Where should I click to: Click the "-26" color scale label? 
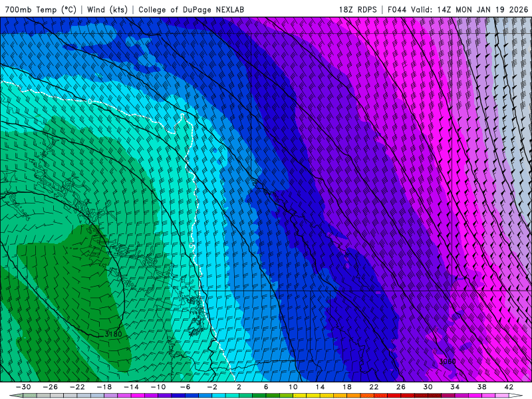click(51, 387)
